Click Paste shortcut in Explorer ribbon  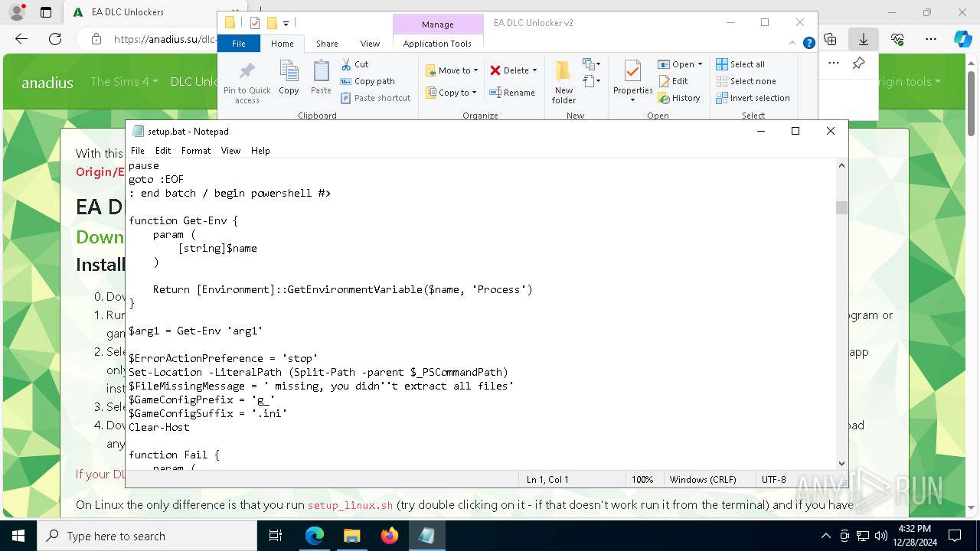376,98
